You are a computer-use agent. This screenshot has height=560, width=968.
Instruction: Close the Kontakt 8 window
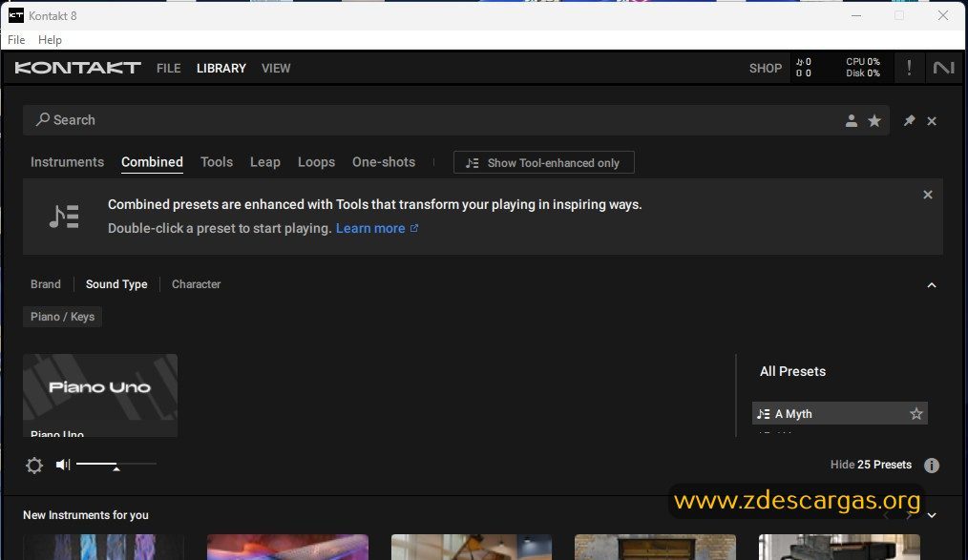(942, 15)
